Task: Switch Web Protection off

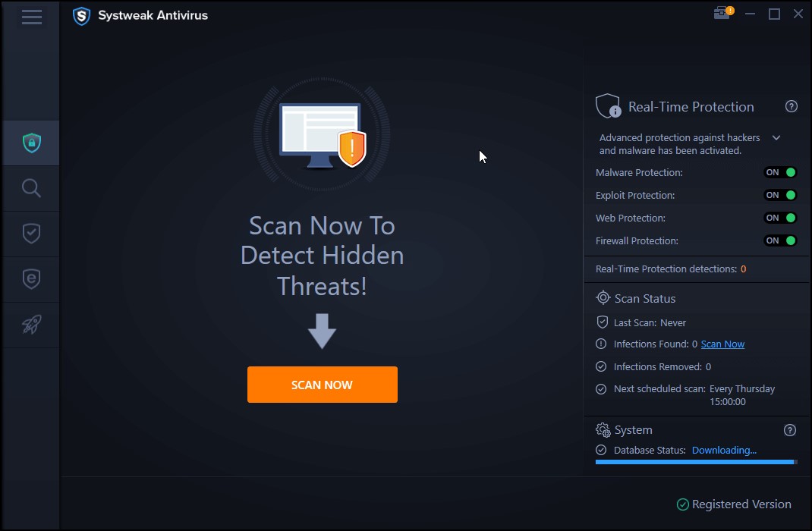Action: coord(780,218)
